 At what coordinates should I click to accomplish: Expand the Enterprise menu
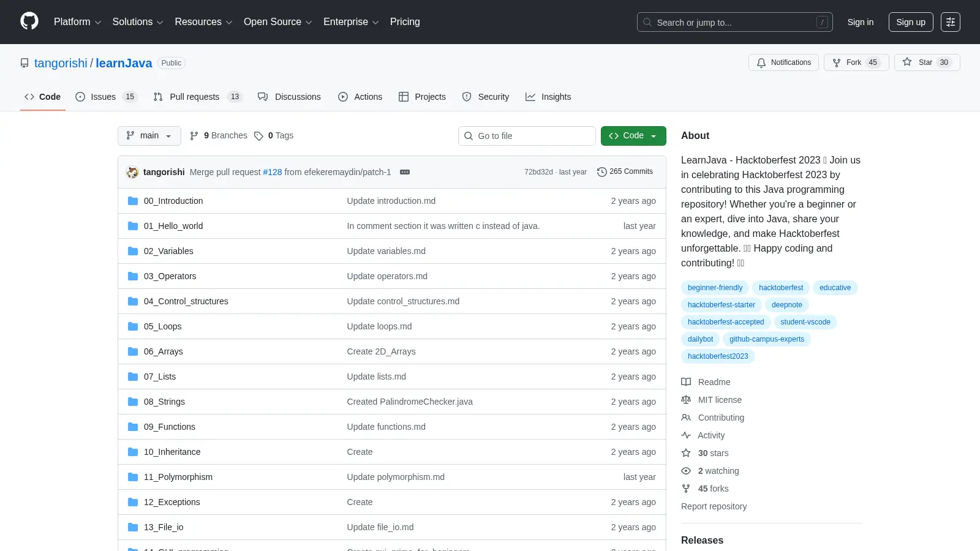pos(351,22)
